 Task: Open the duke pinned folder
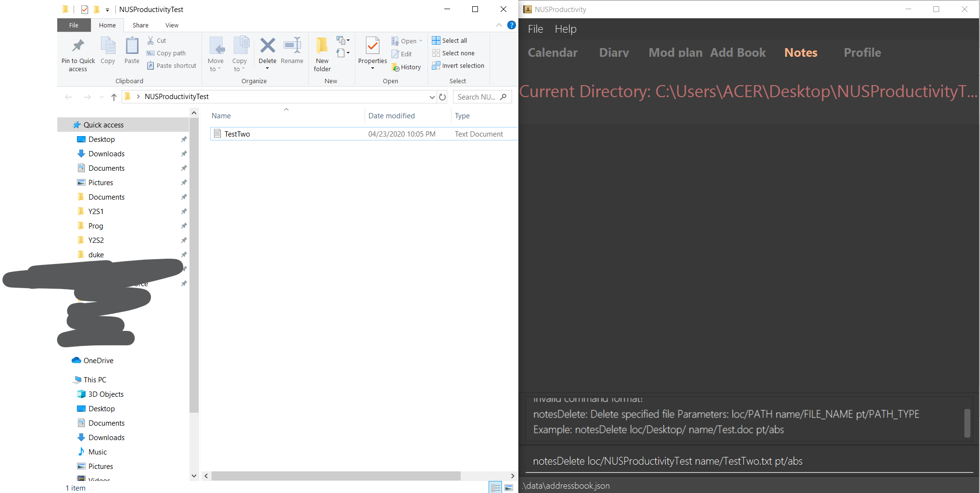click(96, 255)
